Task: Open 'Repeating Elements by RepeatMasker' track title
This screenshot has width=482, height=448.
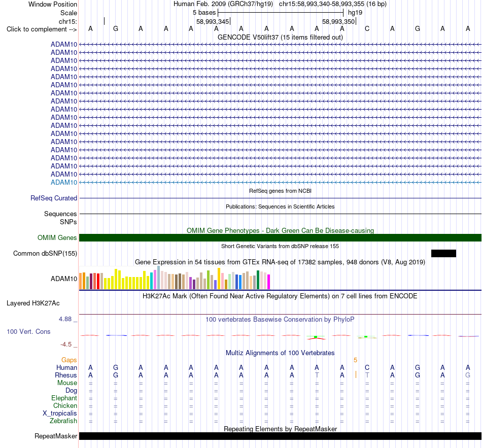Action: [280, 429]
